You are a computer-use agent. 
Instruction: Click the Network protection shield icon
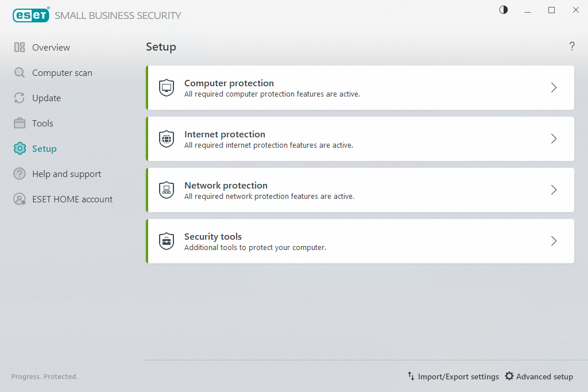pos(167,190)
